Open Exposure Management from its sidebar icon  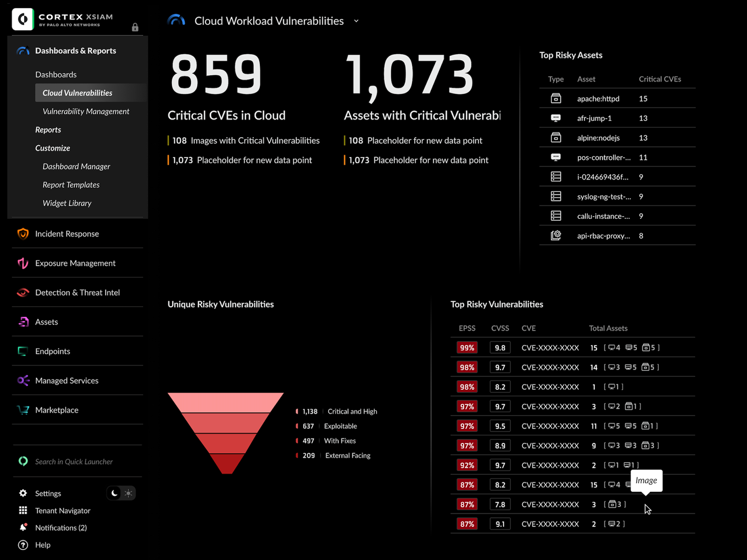click(x=23, y=263)
